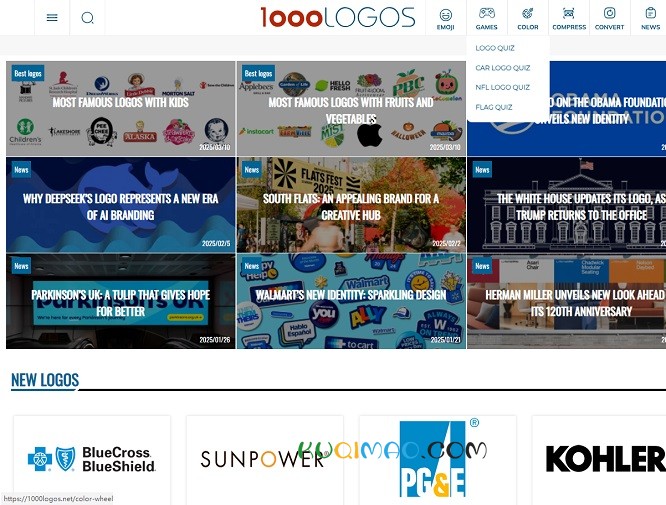Open the White House logo update article

click(x=567, y=205)
